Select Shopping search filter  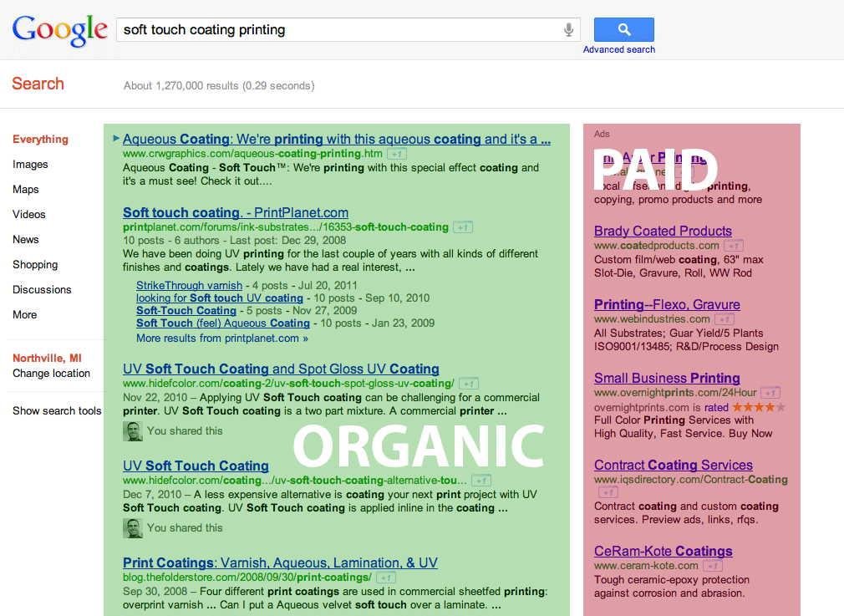tap(35, 264)
